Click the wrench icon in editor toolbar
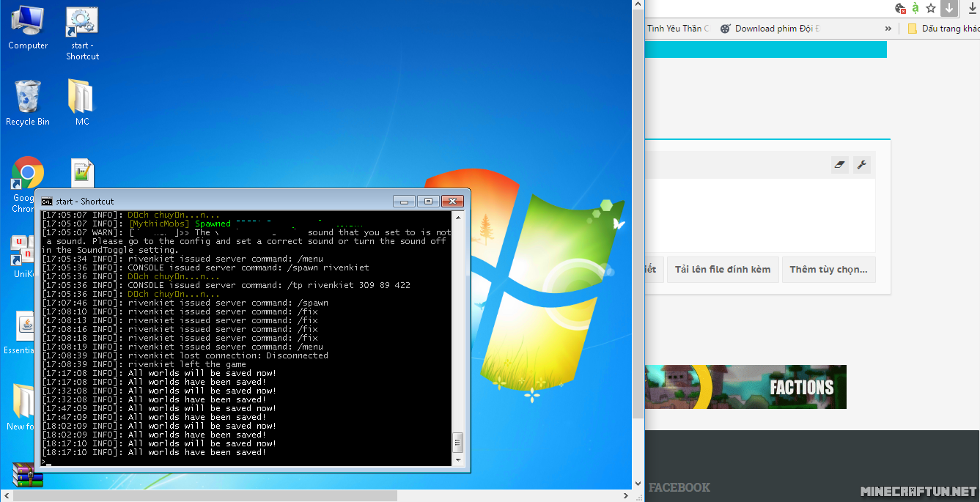The width and height of the screenshot is (980, 502). click(862, 165)
